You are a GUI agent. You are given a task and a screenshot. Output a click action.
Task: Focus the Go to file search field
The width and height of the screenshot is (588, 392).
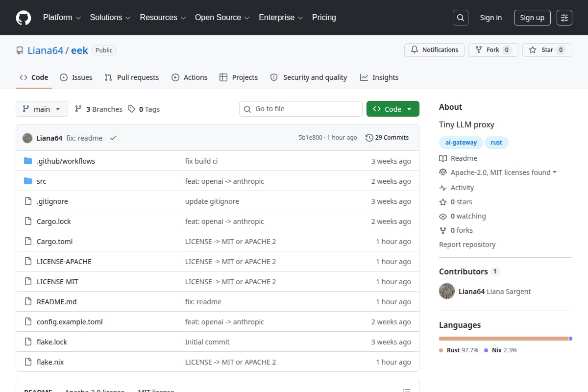point(301,109)
